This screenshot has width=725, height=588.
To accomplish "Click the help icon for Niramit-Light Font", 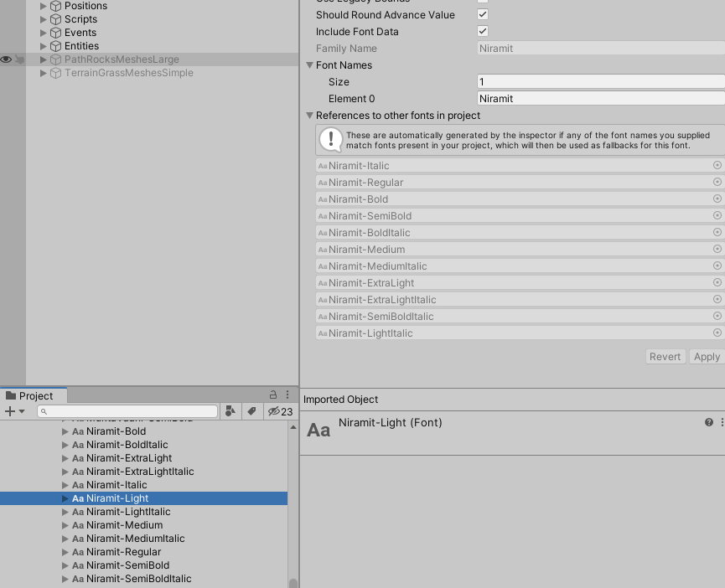I will (x=708, y=422).
